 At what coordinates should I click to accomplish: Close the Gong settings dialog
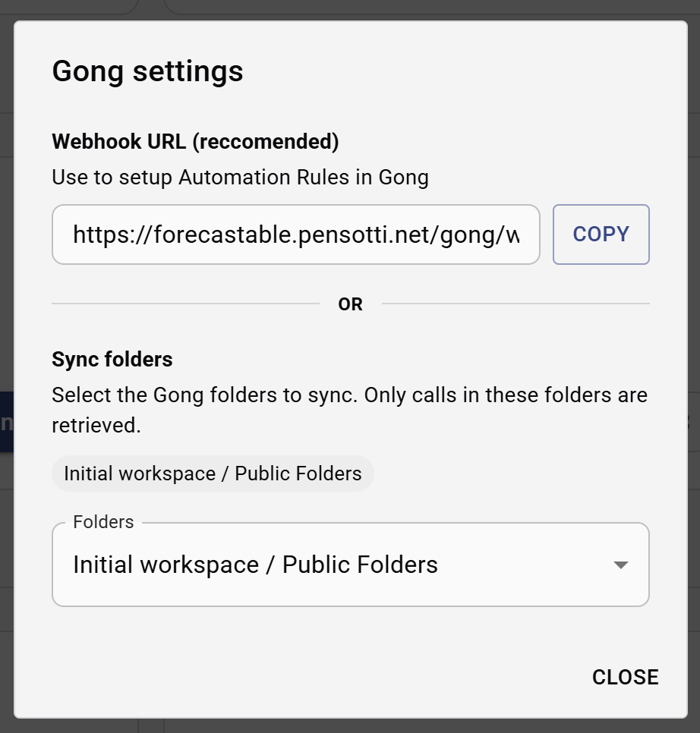tap(625, 677)
